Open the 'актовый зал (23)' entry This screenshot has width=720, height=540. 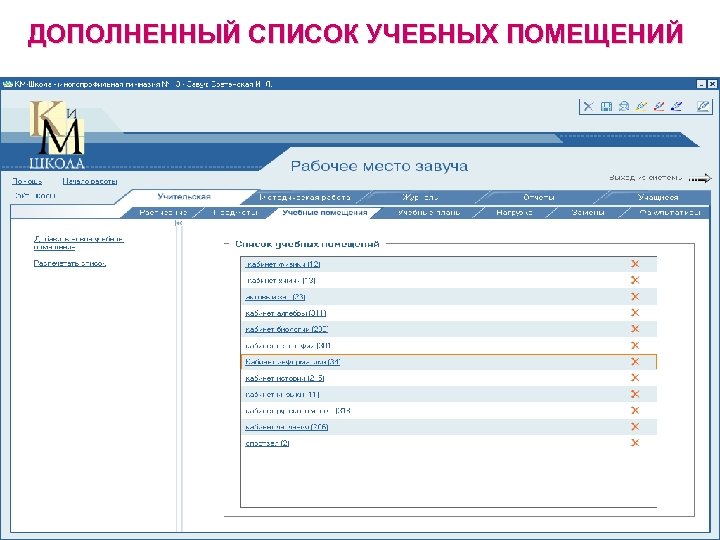[275, 297]
